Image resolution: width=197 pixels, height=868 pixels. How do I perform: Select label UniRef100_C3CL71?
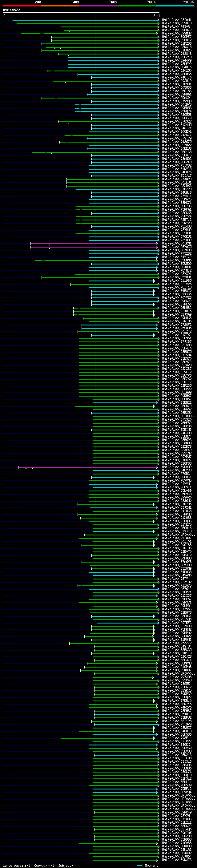pos(177,772)
